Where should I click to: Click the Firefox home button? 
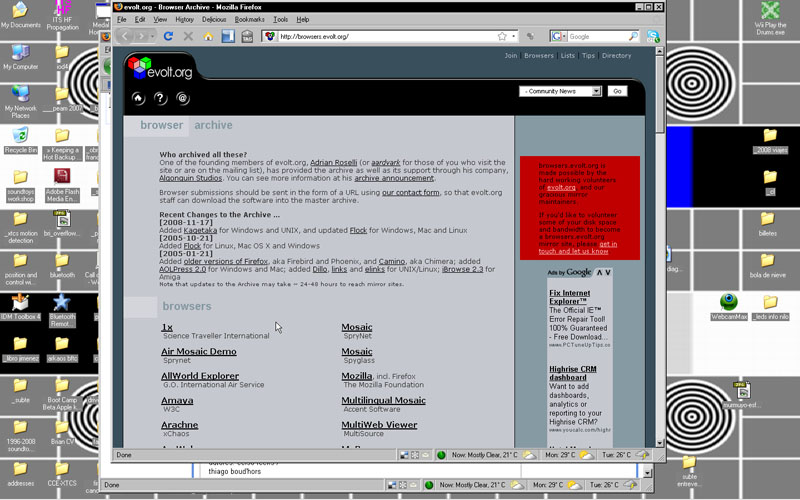click(x=208, y=37)
